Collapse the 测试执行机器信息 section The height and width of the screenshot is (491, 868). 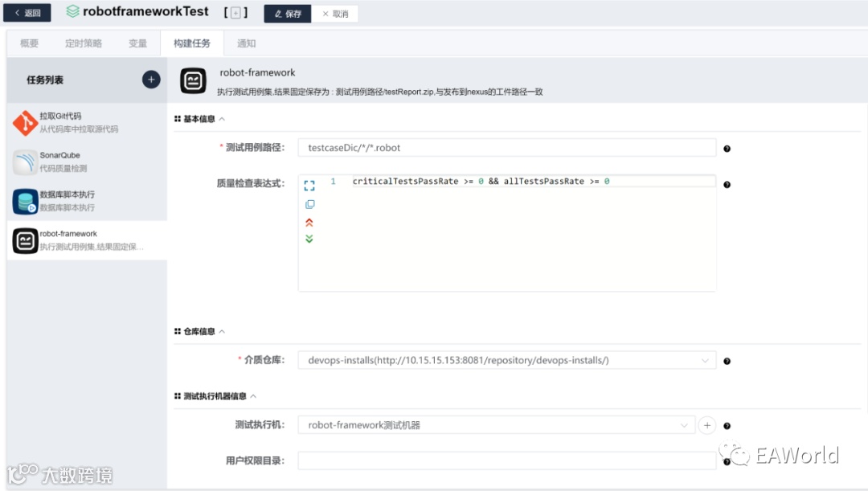pyautogui.click(x=253, y=396)
